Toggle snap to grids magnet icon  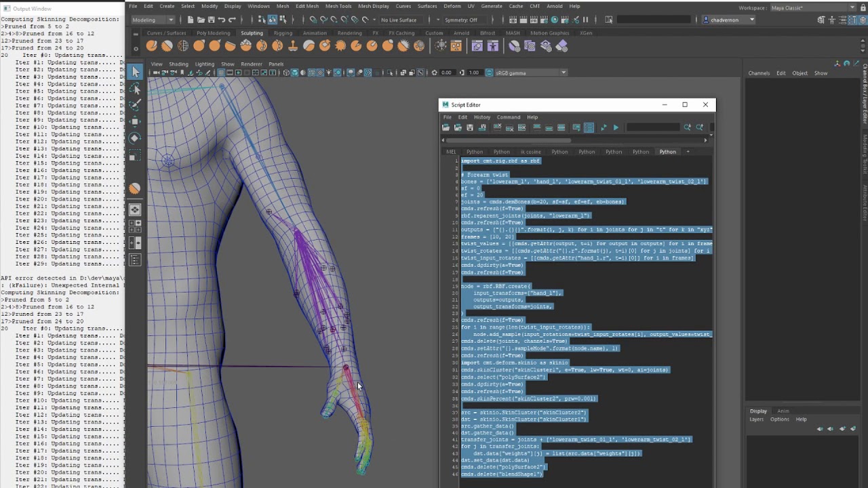313,20
